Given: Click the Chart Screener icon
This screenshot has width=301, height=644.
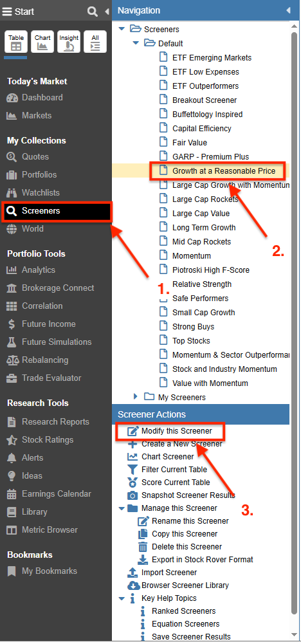Looking at the screenshot, I should pyautogui.click(x=132, y=457).
